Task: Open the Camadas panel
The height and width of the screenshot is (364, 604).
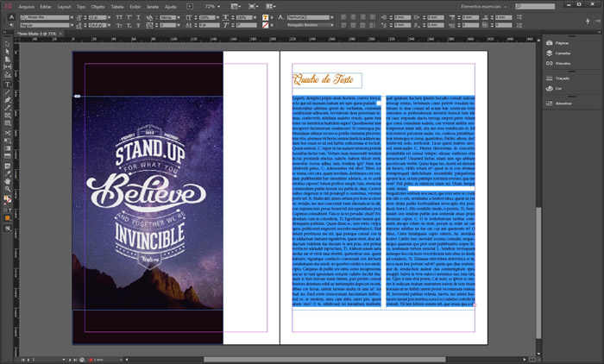Action: tap(561, 52)
